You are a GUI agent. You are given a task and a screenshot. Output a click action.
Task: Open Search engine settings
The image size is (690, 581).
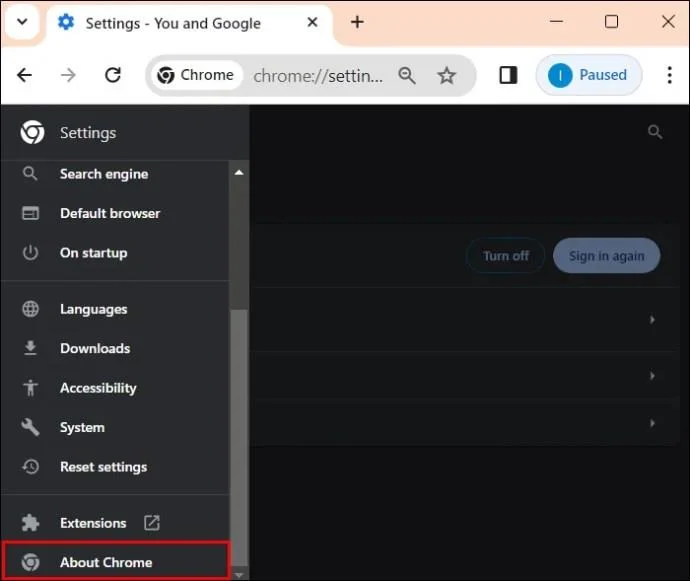(x=114, y=174)
